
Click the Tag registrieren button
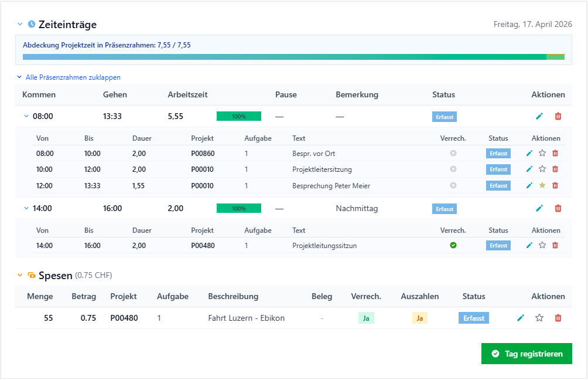(527, 354)
